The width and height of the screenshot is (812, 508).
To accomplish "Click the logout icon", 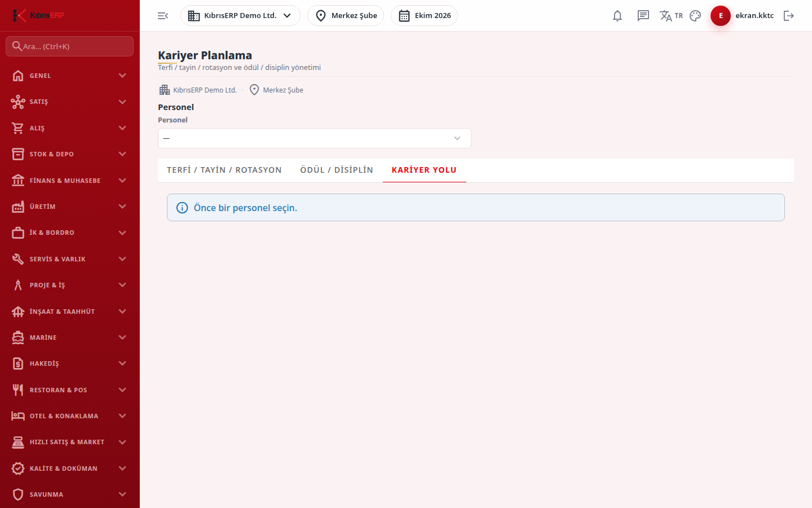I will click(x=789, y=16).
